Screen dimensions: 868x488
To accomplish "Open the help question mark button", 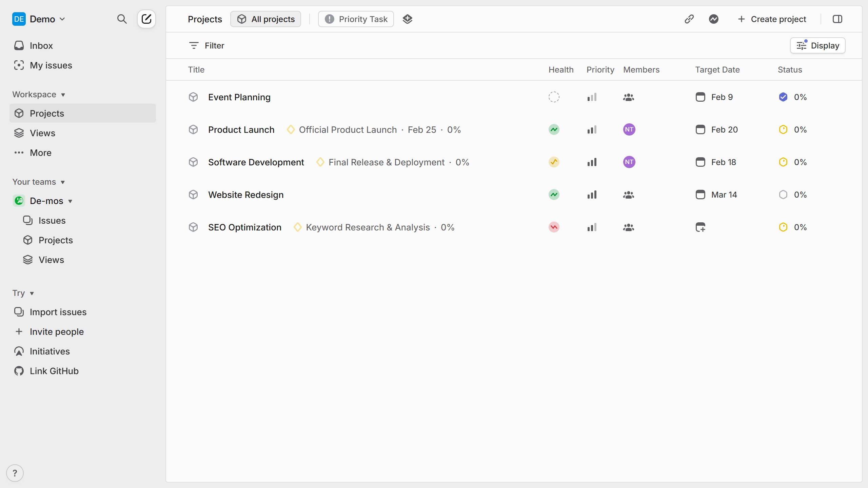I will [15, 473].
